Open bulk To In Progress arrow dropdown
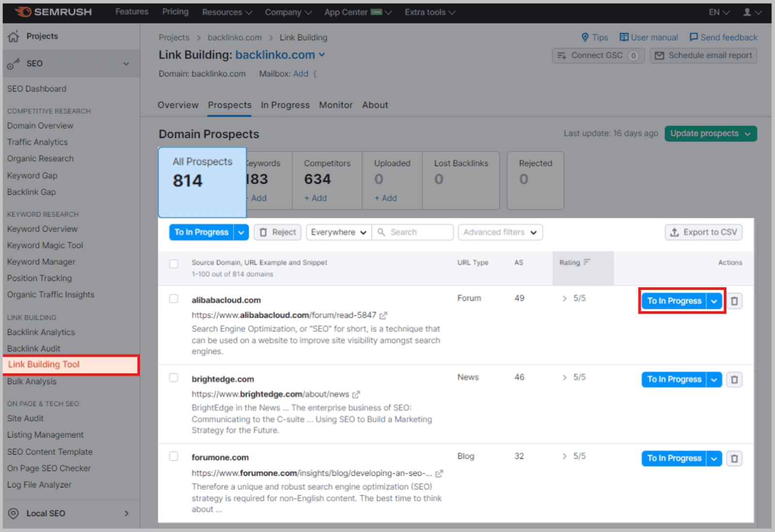The width and height of the screenshot is (775, 532). (241, 233)
